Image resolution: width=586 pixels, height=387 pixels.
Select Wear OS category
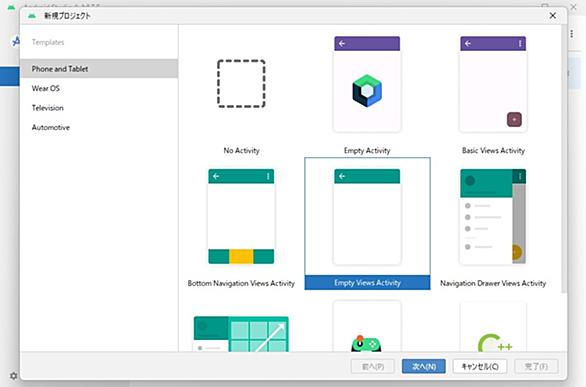coord(99,89)
